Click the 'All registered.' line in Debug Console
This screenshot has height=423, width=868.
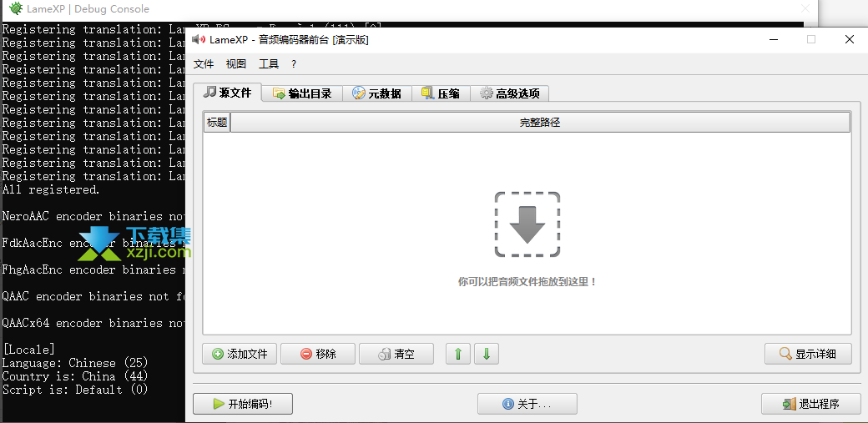51,189
